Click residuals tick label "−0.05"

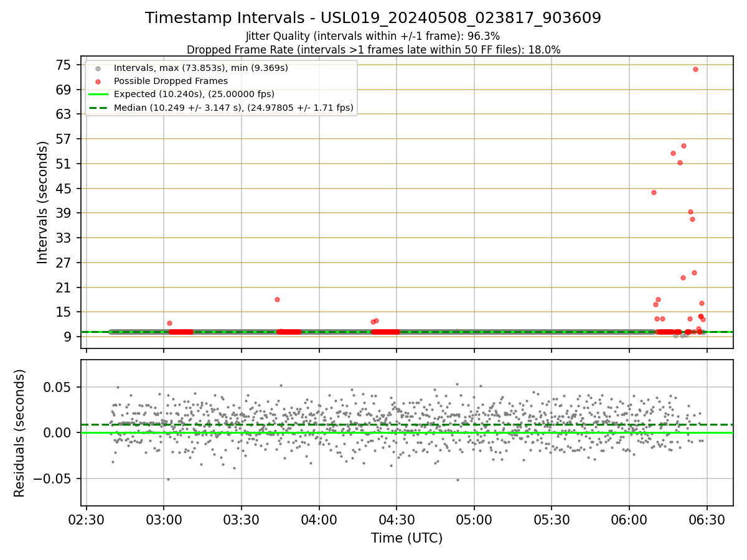pyautogui.click(x=54, y=479)
